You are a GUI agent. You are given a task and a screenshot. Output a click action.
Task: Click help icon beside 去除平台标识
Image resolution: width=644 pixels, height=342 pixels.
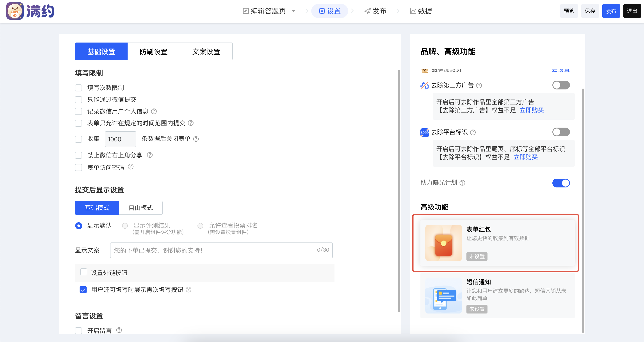click(473, 132)
